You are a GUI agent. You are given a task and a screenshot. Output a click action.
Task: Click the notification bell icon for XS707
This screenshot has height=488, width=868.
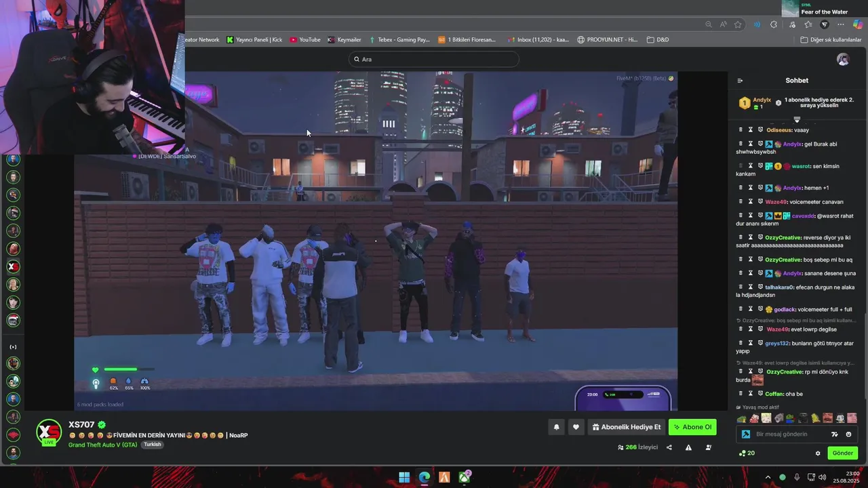point(556,427)
